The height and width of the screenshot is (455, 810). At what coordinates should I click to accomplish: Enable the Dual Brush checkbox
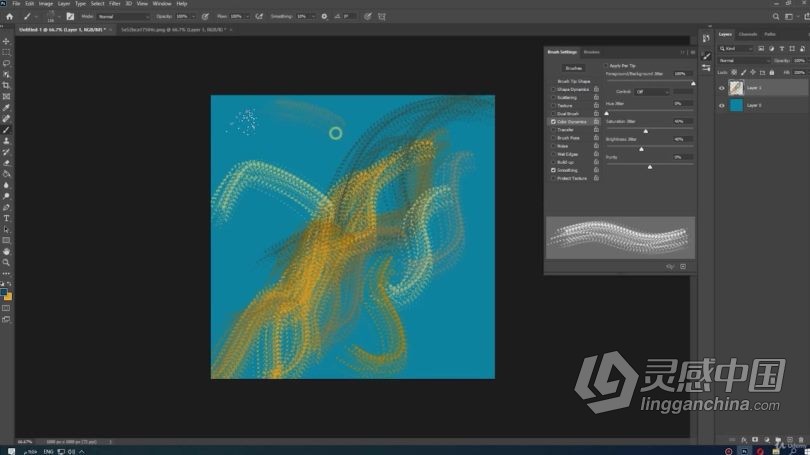pos(553,114)
